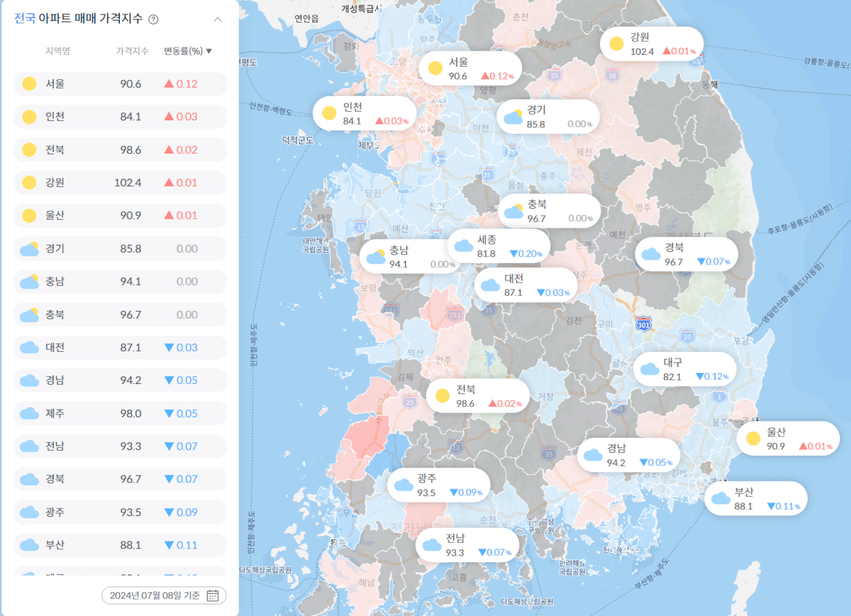
Task: Click the cloud icon in 대구 map bubble
Action: click(x=650, y=369)
